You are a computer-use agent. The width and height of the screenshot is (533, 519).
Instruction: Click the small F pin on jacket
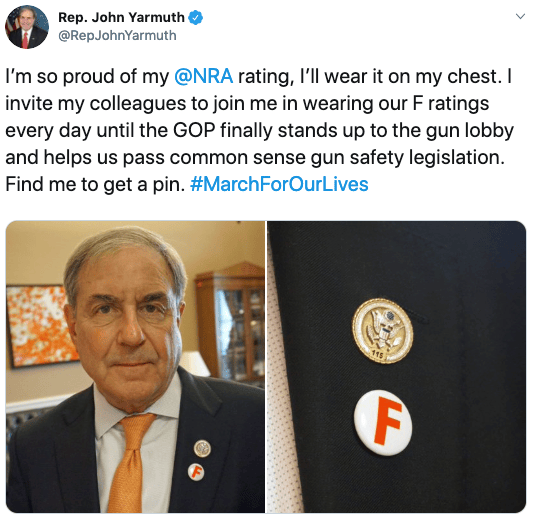pyautogui.click(x=196, y=472)
